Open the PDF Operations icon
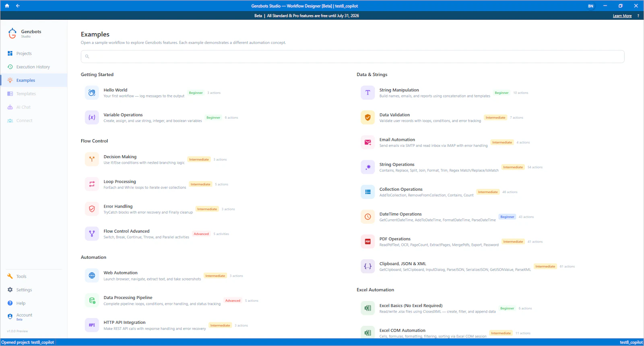The height and width of the screenshot is (346, 644). tap(367, 241)
